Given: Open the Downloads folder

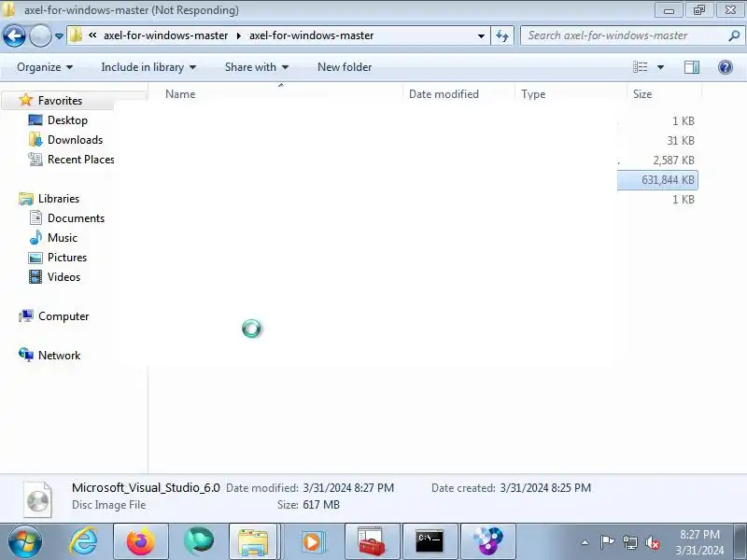Looking at the screenshot, I should point(75,140).
